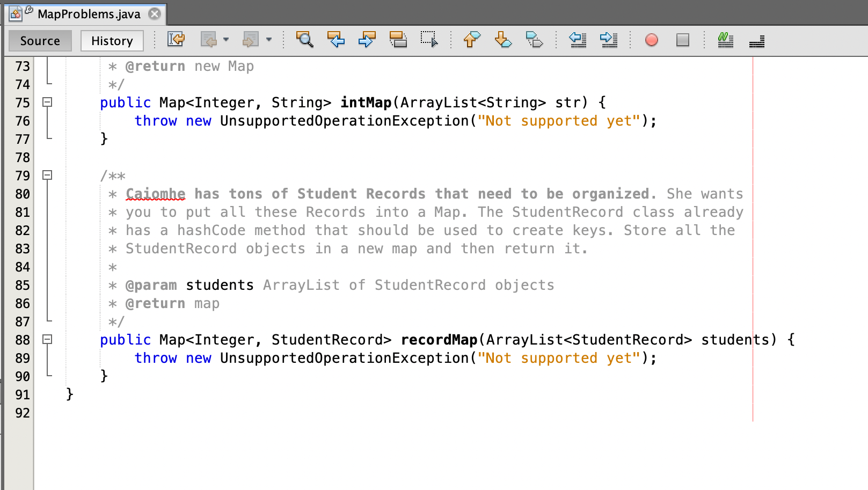
Task: Click the 'str' parameter in intMap
Action: [x=568, y=103]
